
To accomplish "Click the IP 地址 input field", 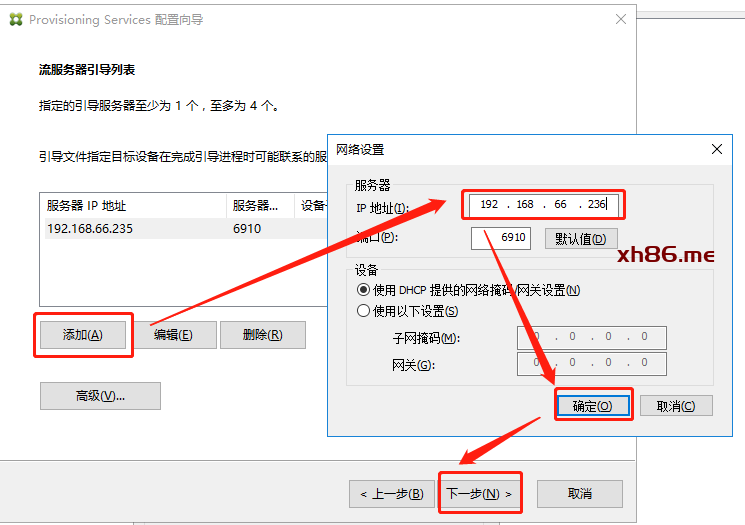I will pos(542,204).
